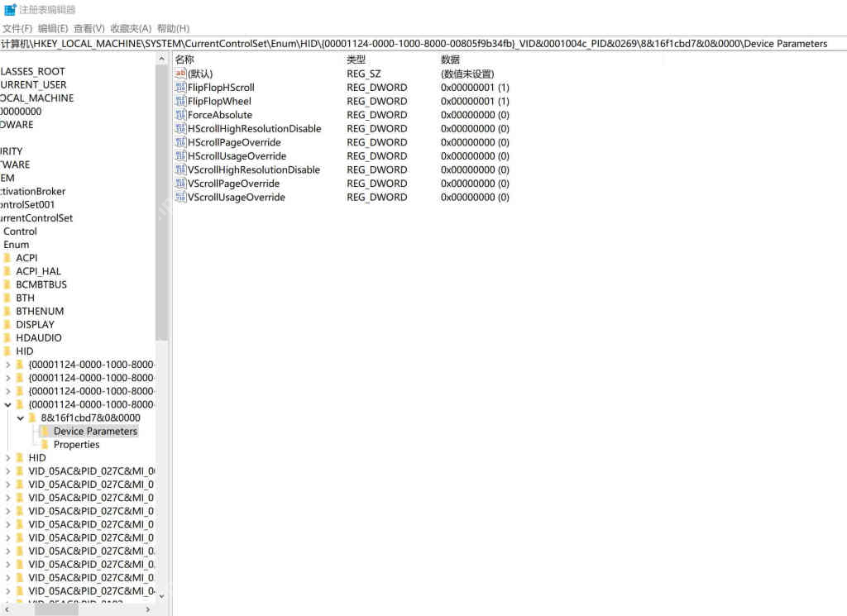This screenshot has width=847, height=616.
Task: Select the VScrollPageOverride value icon
Action: (x=180, y=184)
